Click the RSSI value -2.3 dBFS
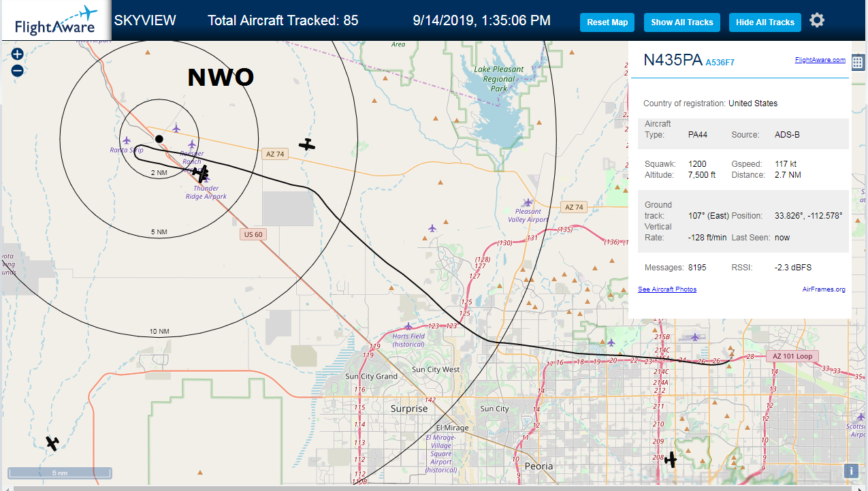Viewport: 868px width, 491px height. tap(793, 268)
